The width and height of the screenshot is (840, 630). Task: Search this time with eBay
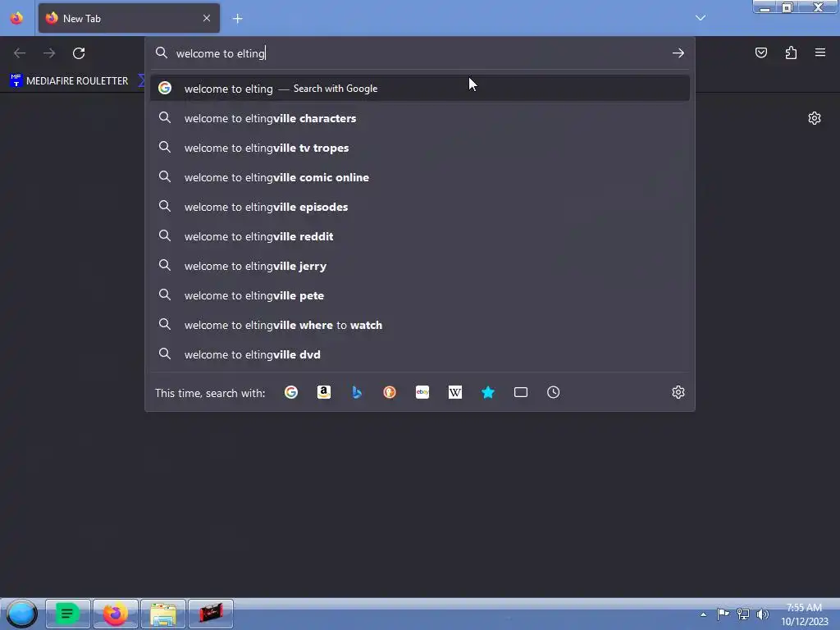422,392
